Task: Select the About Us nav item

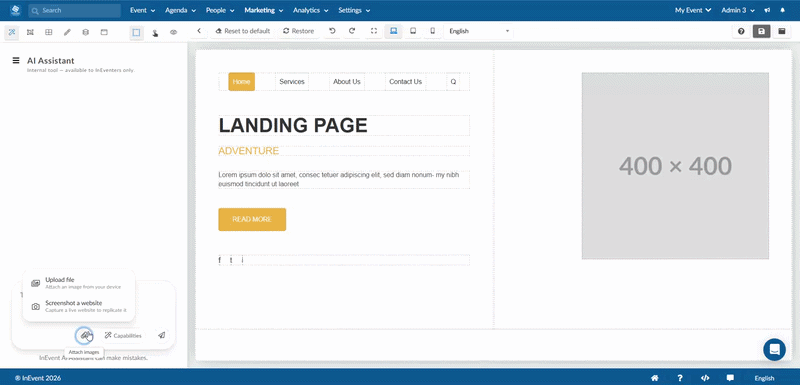Action: pos(347,82)
